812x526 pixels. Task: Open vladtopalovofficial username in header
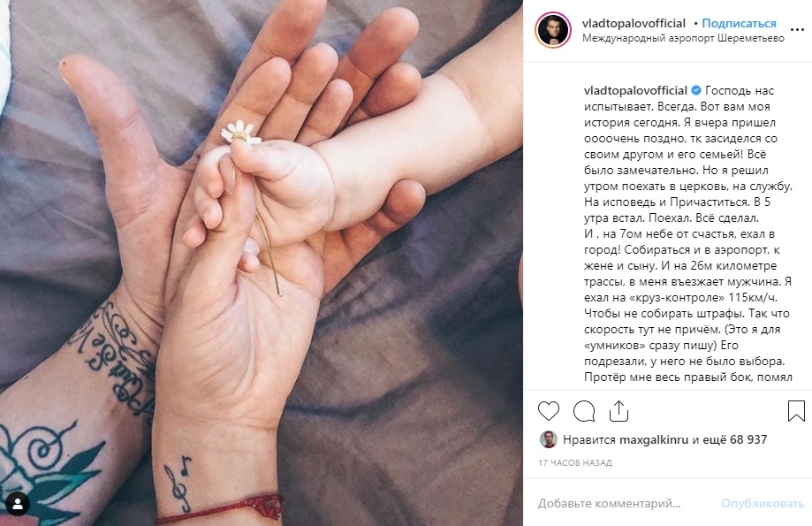[634, 23]
